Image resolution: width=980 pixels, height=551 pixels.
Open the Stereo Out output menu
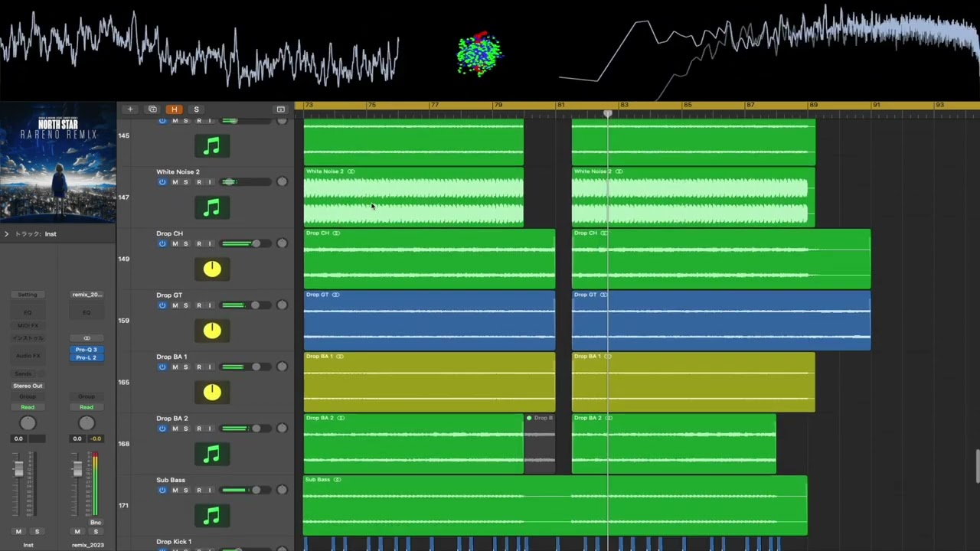[28, 386]
